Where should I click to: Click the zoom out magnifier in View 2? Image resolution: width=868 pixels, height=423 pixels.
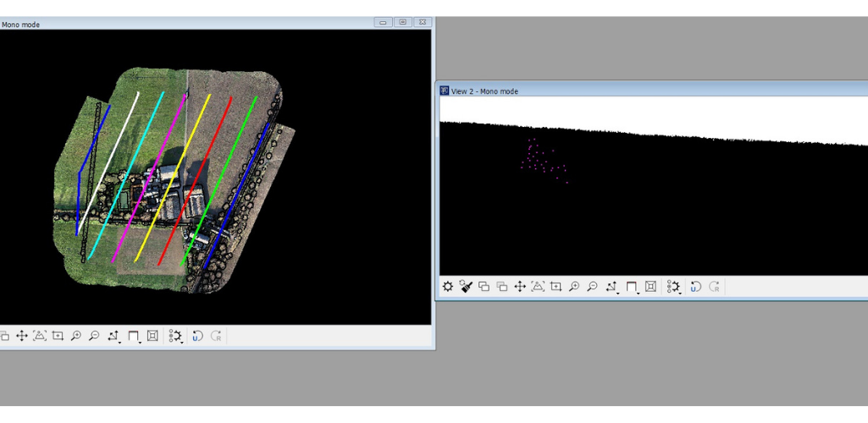[592, 287]
